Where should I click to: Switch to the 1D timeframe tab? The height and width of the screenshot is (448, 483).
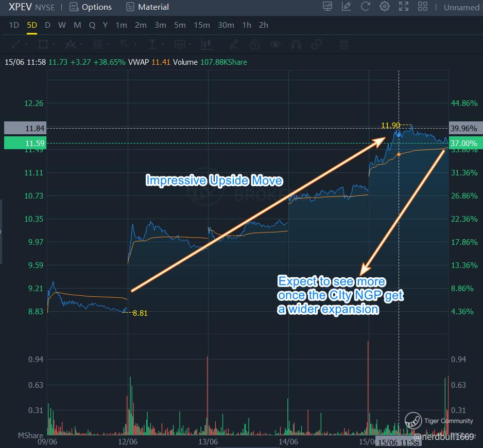click(14, 25)
